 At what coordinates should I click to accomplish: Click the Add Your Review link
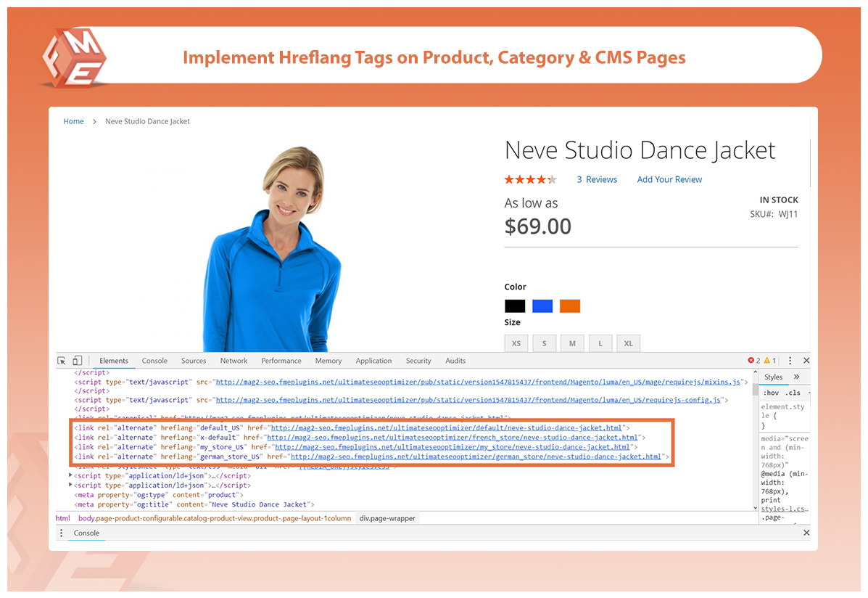pos(669,179)
